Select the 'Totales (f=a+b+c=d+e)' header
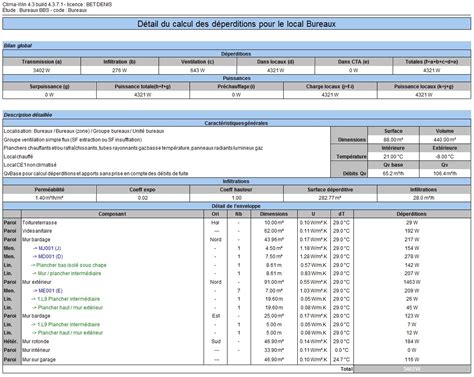Image resolution: width=474 pixels, height=377 pixels. 432,62
